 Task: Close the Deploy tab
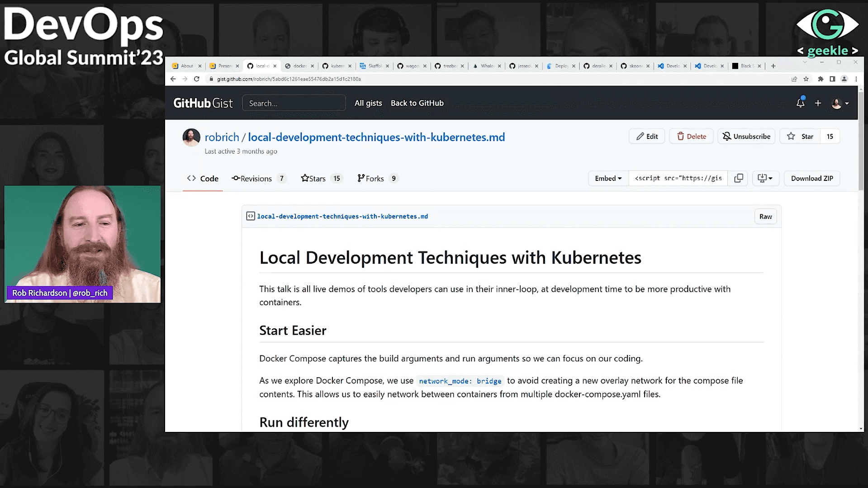click(574, 66)
